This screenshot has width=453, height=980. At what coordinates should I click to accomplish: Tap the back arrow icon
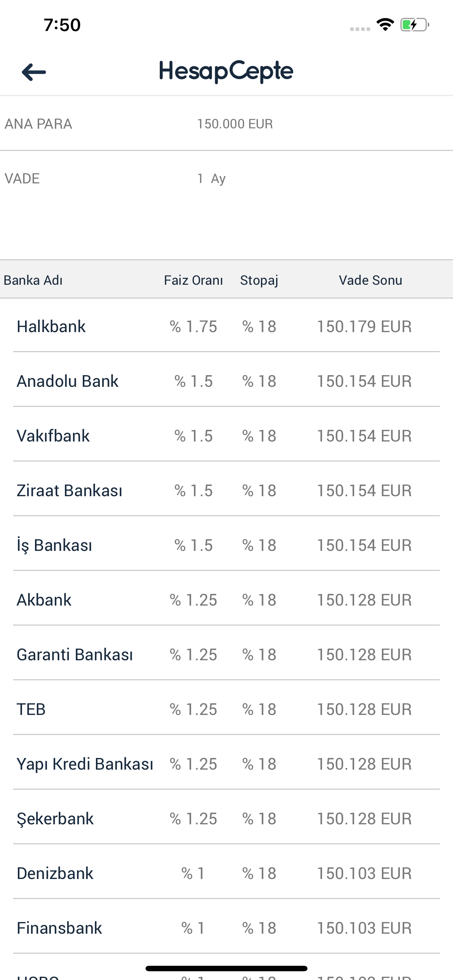pos(34,72)
